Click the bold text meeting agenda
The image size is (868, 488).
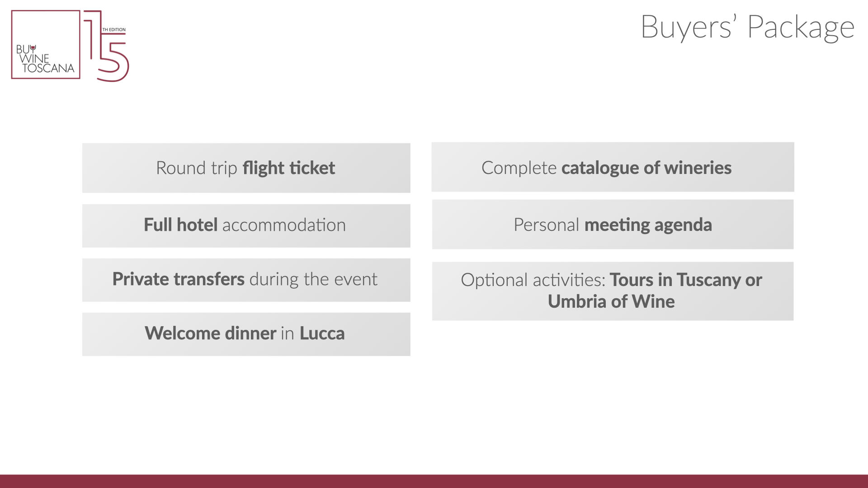click(x=648, y=225)
